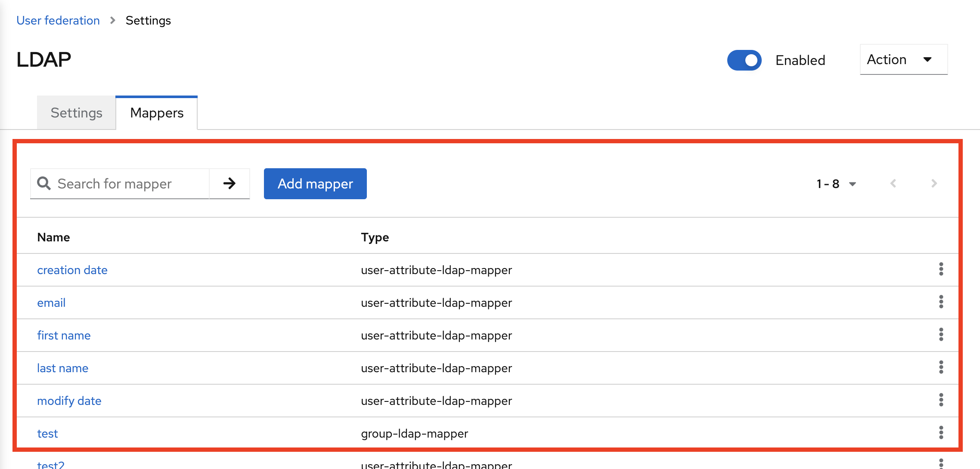Open the kebab menu for email mapper
The width and height of the screenshot is (980, 469).
tap(942, 302)
